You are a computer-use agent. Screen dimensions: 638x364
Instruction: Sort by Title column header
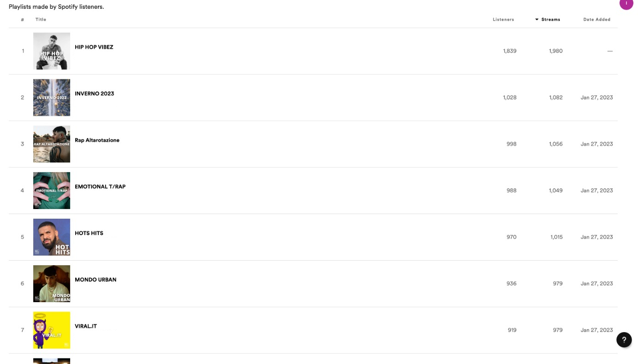(x=41, y=19)
